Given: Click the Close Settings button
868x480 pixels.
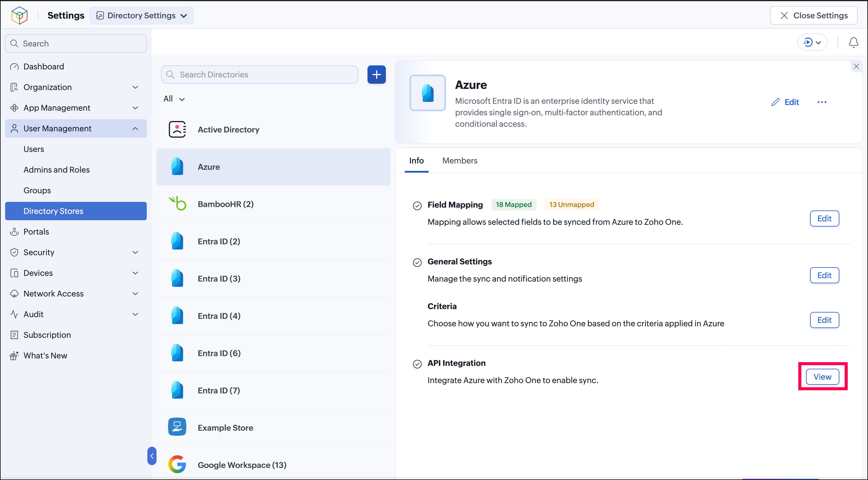Looking at the screenshot, I should tap(814, 15).
